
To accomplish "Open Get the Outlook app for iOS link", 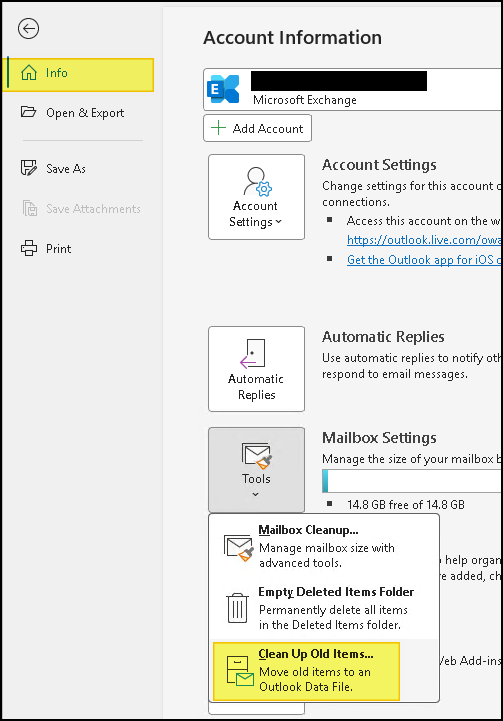I will pos(423,260).
